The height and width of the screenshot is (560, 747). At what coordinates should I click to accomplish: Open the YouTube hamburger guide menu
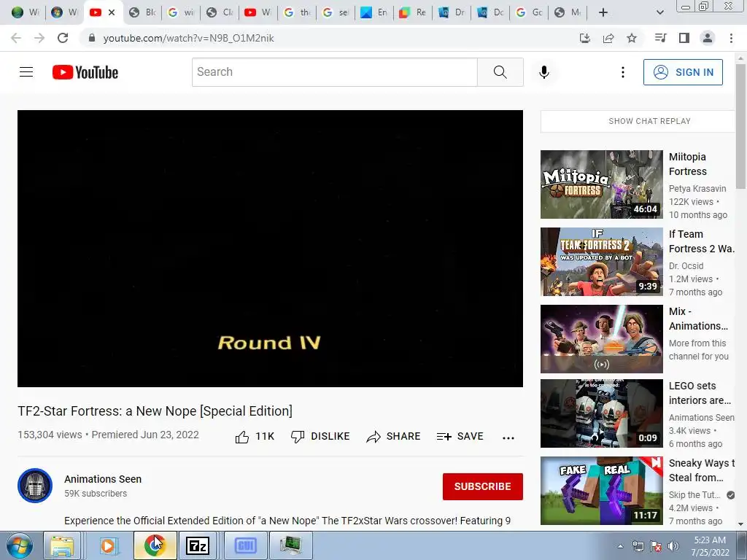point(26,72)
